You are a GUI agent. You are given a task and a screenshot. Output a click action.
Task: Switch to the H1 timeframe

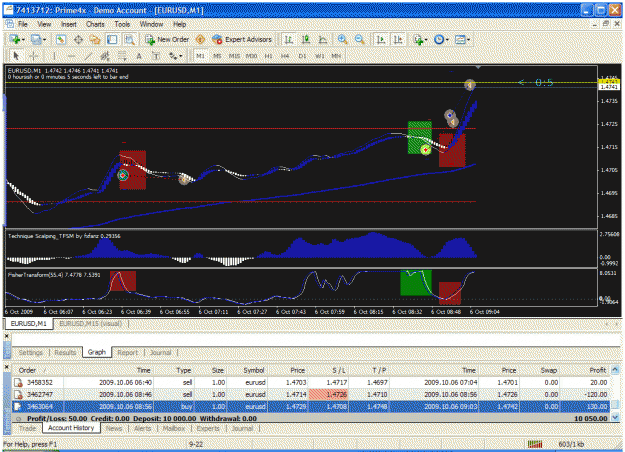coord(268,56)
